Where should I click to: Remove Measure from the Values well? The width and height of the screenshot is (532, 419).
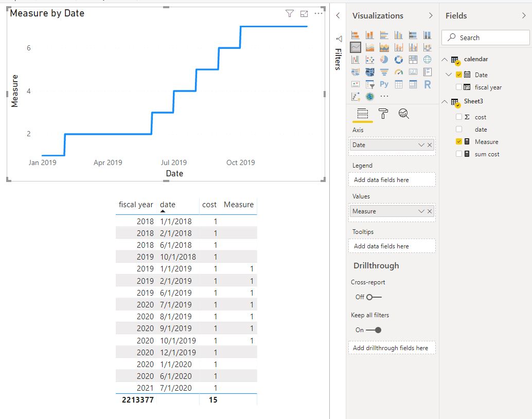[x=430, y=211]
